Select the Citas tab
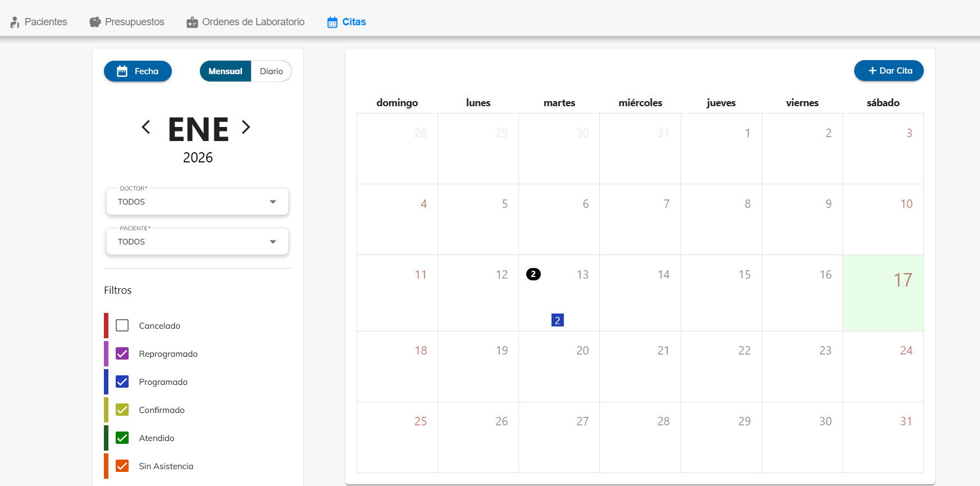The image size is (980, 486). coord(347,22)
